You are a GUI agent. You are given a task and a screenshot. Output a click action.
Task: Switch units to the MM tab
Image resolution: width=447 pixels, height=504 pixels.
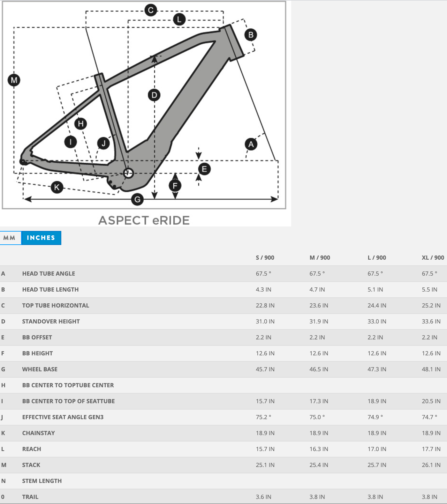click(x=11, y=238)
